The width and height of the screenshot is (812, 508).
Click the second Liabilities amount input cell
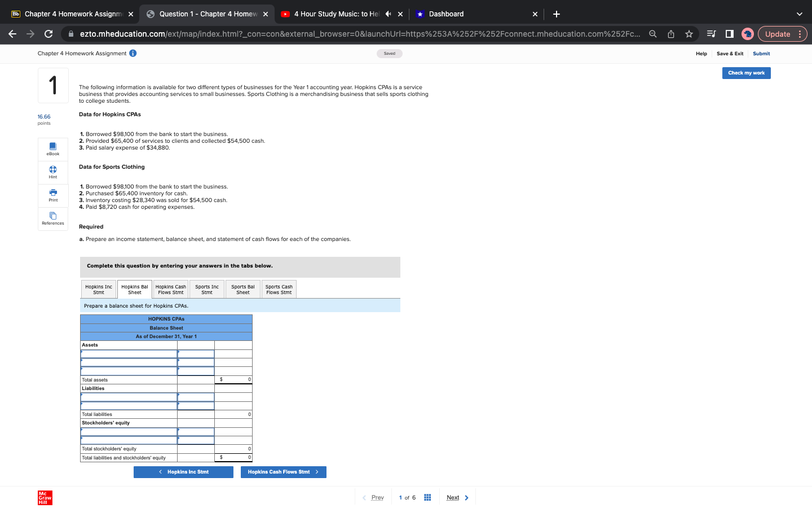pyautogui.click(x=196, y=406)
